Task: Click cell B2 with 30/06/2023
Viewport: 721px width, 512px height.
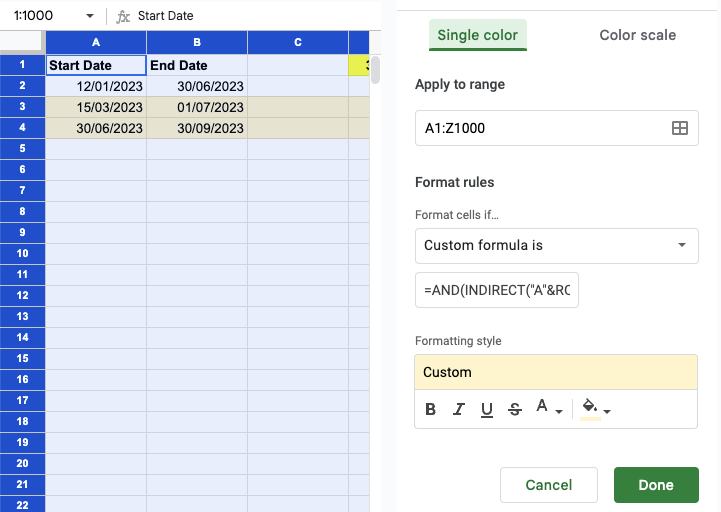Action: click(x=197, y=86)
